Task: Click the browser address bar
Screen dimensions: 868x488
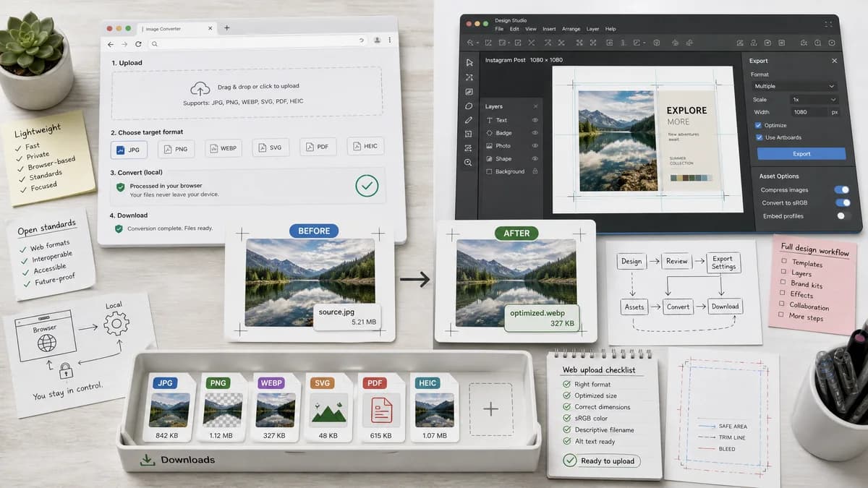Action: click(x=259, y=44)
